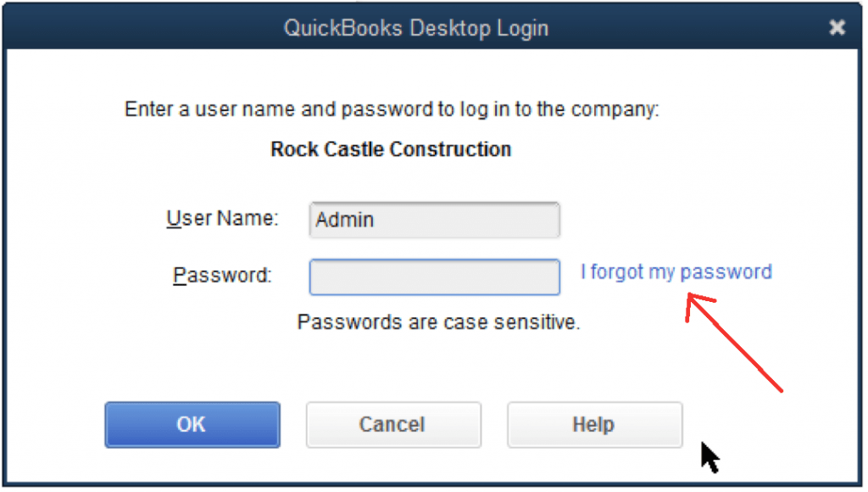
Task: Close the QuickBooks Desktop Login dialog
Action: (837, 28)
